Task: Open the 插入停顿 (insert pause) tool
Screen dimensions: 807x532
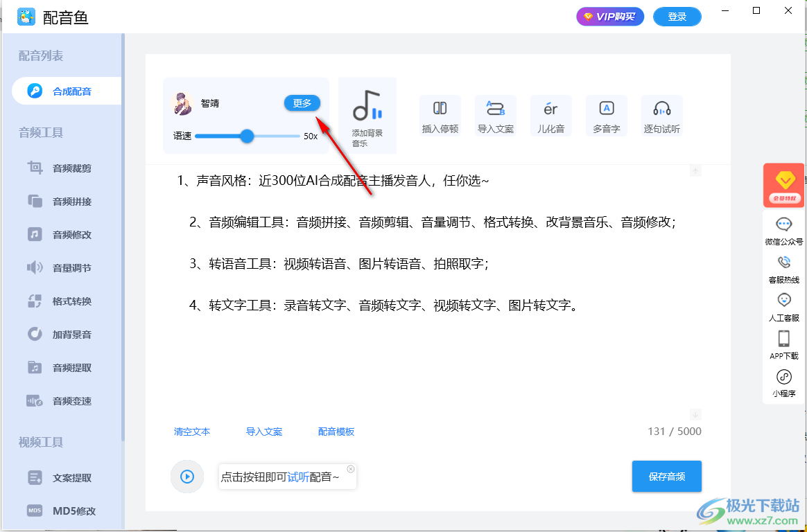Action: click(x=440, y=116)
